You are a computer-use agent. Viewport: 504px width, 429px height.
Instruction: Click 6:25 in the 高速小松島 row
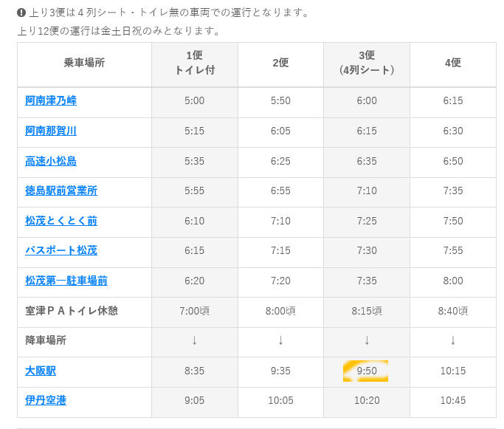[x=280, y=161]
